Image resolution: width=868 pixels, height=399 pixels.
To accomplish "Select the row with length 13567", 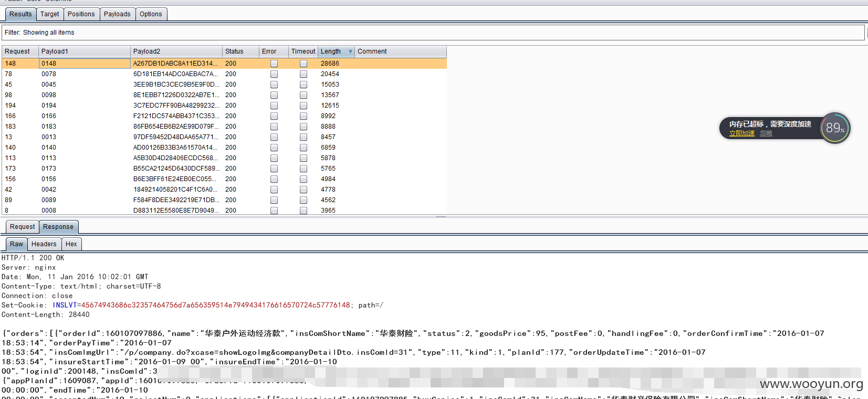I will (224, 95).
